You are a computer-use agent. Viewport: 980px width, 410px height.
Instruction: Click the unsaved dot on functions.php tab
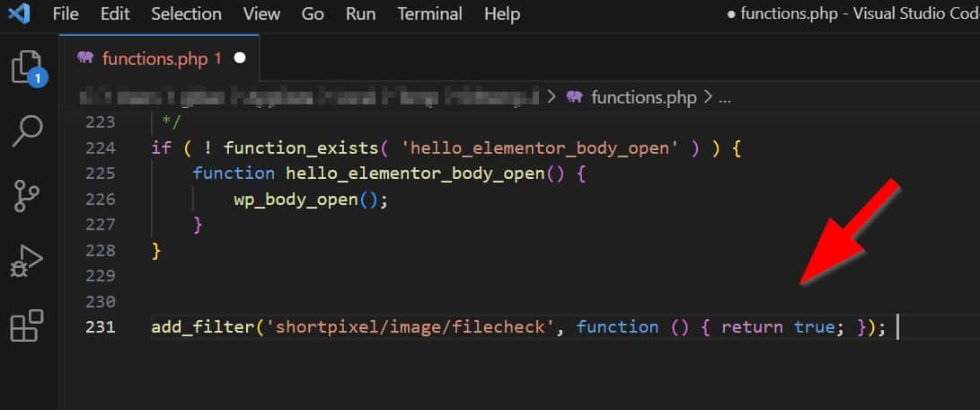point(240,58)
